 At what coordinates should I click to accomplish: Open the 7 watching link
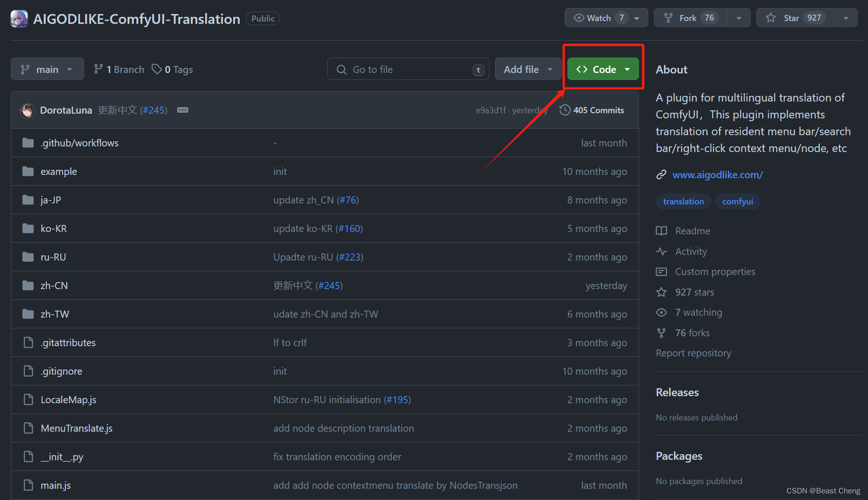(x=698, y=312)
